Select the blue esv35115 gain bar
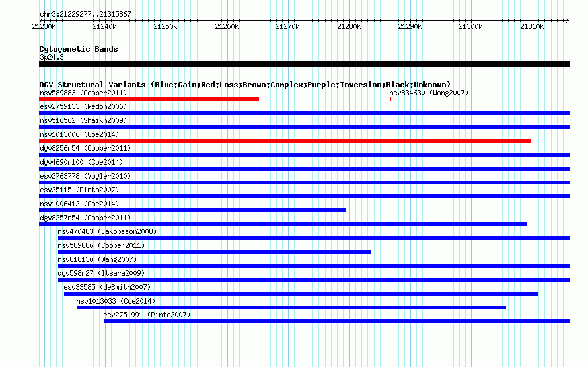 [304, 196]
